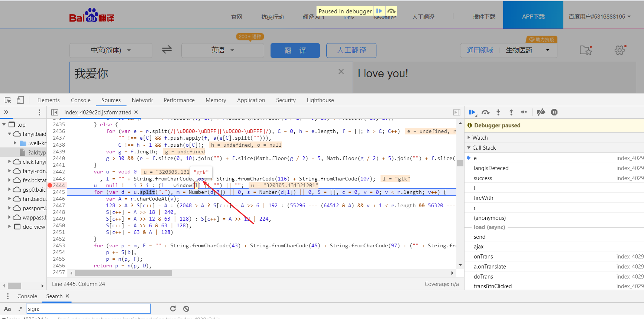Show more navigator tabs chevron
The width and height of the screenshot is (644, 319).
pyautogui.click(x=6, y=112)
